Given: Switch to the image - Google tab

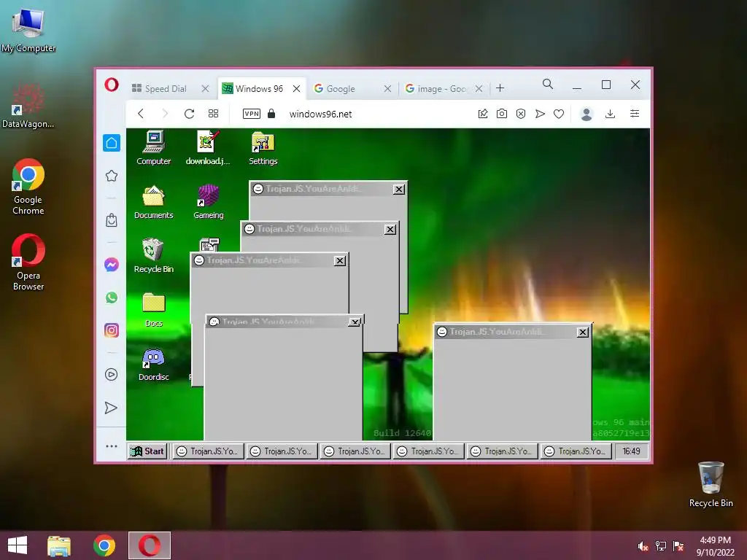Looking at the screenshot, I should click(444, 88).
